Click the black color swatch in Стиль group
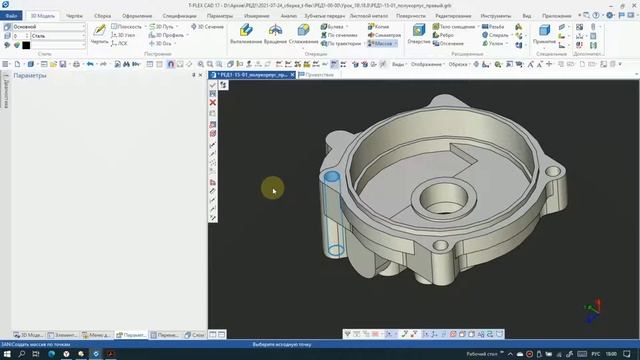 (x=26, y=45)
